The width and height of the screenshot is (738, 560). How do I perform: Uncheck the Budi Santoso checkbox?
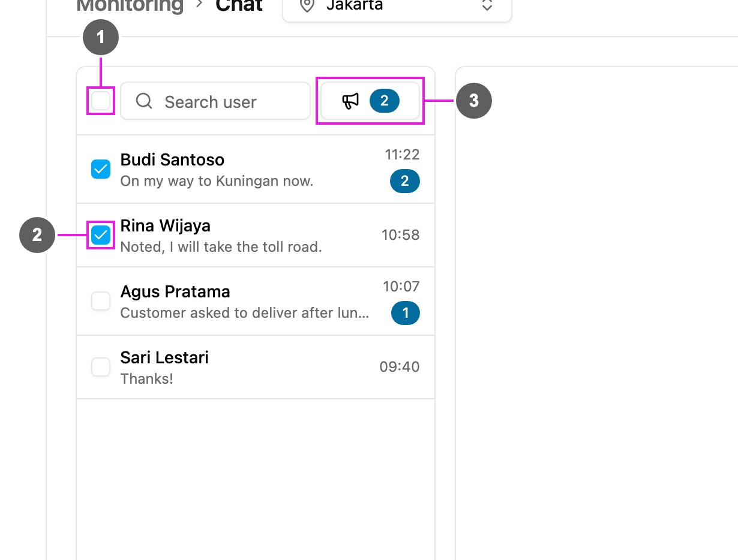(x=101, y=169)
